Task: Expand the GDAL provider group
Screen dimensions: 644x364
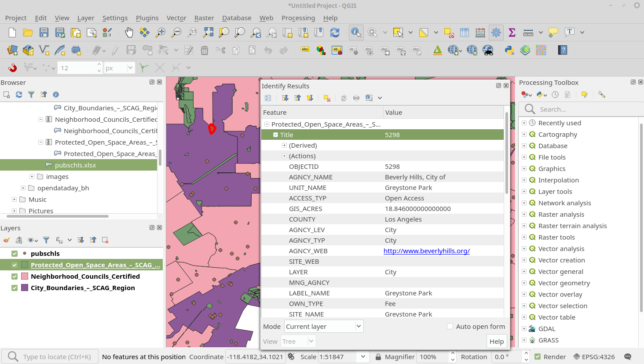Action: tap(524, 329)
